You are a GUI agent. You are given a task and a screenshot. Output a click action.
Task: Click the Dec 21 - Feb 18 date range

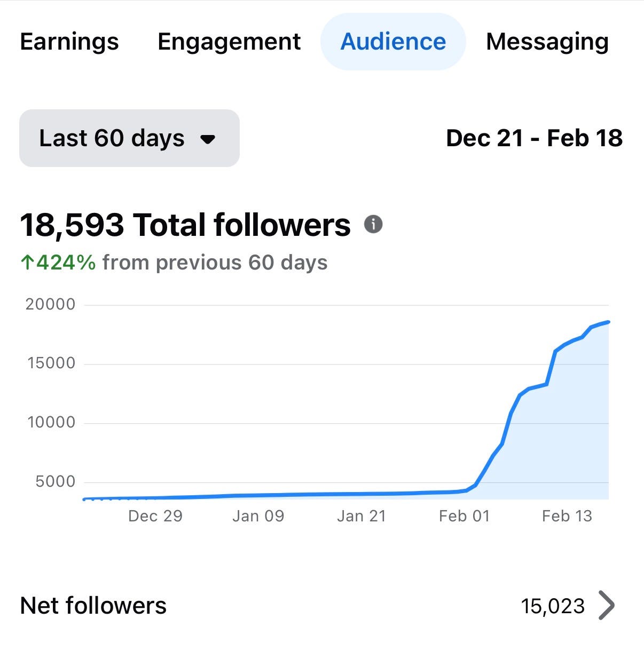tap(534, 138)
